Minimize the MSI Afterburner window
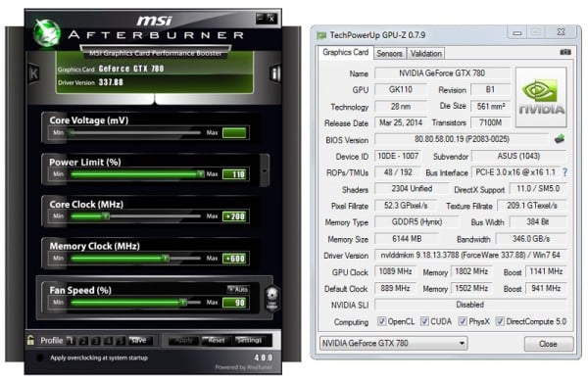This screenshot has height=382, width=588. click(261, 18)
